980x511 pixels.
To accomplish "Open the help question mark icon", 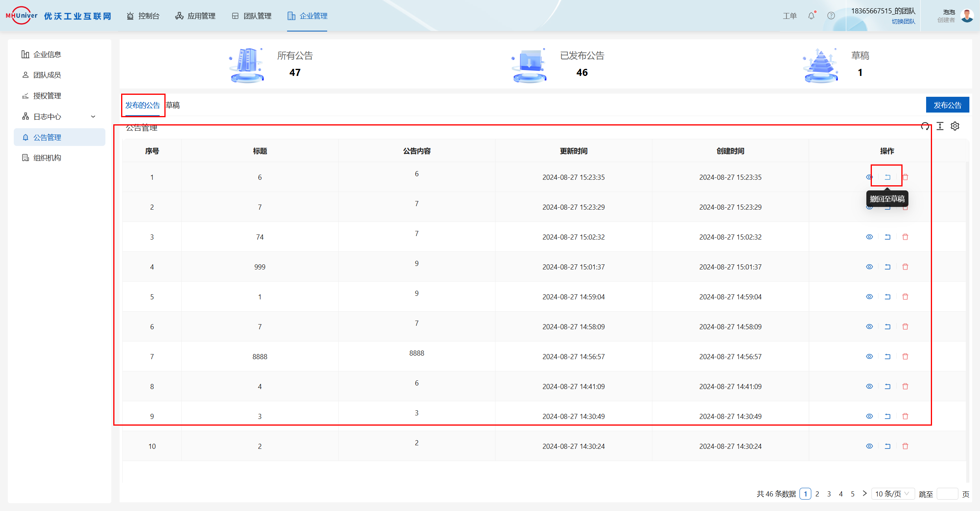I will coord(831,16).
